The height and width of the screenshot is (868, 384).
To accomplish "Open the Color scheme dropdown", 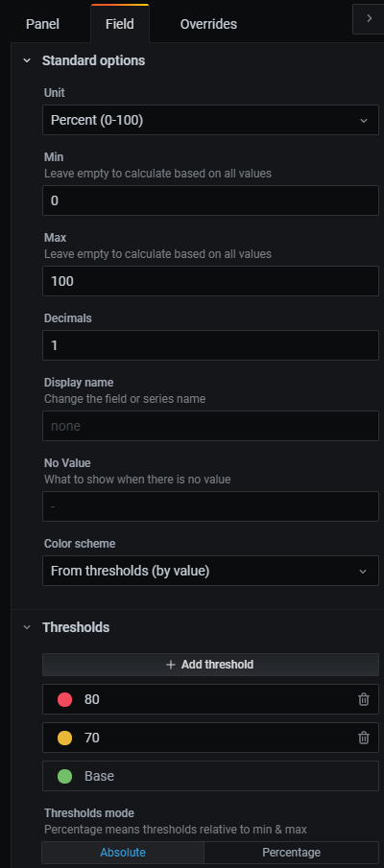I will coord(210,571).
